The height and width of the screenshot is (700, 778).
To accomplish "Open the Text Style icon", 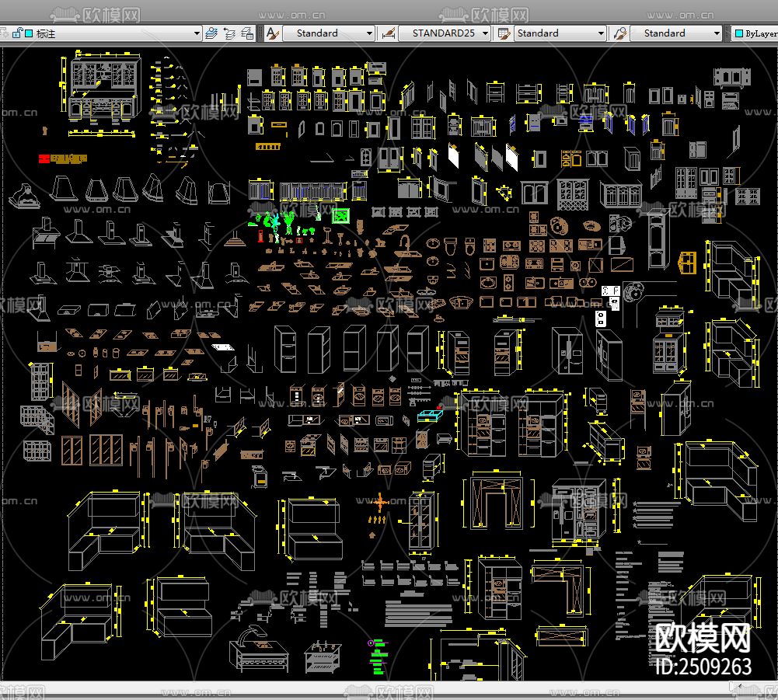I will click(x=272, y=33).
